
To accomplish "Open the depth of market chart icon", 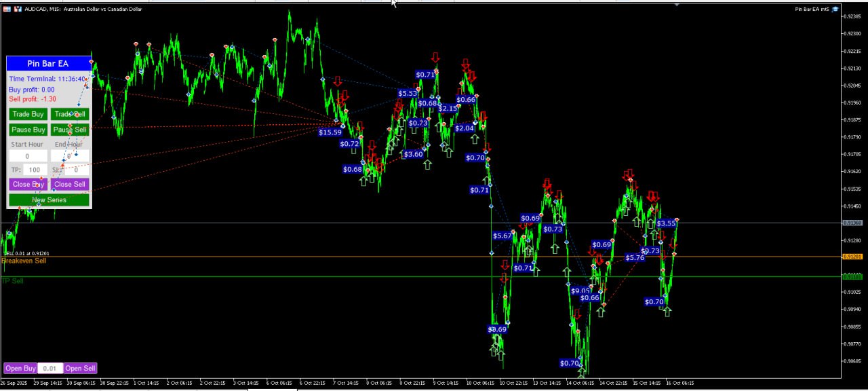I will pos(18,9).
